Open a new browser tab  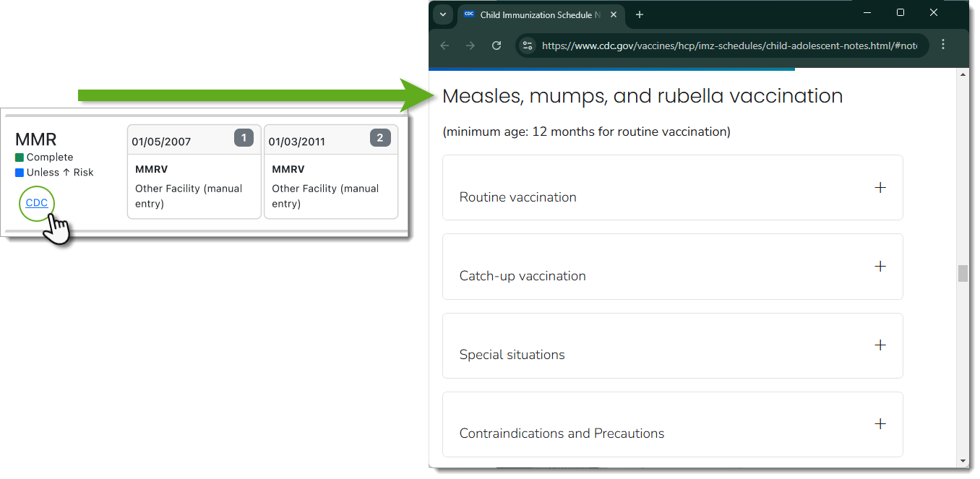(x=639, y=14)
